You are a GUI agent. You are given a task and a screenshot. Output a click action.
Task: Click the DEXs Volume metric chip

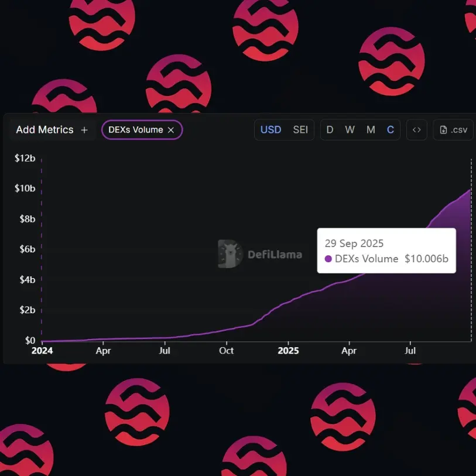tap(142, 130)
